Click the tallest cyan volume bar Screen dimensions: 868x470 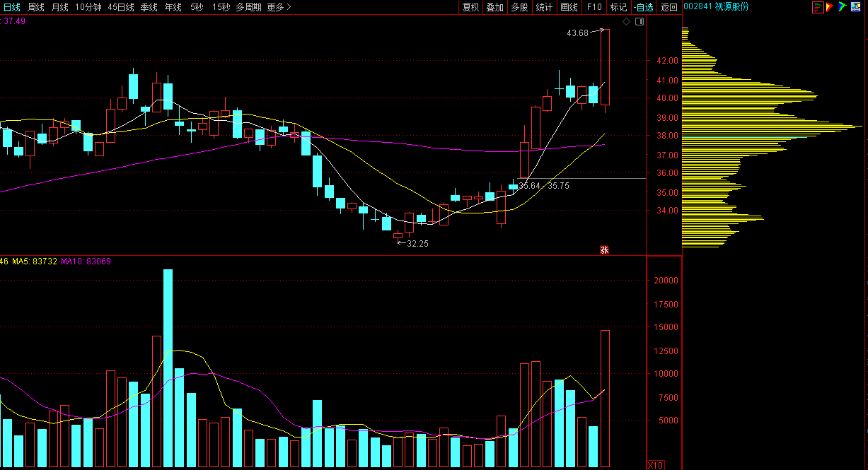point(168,368)
